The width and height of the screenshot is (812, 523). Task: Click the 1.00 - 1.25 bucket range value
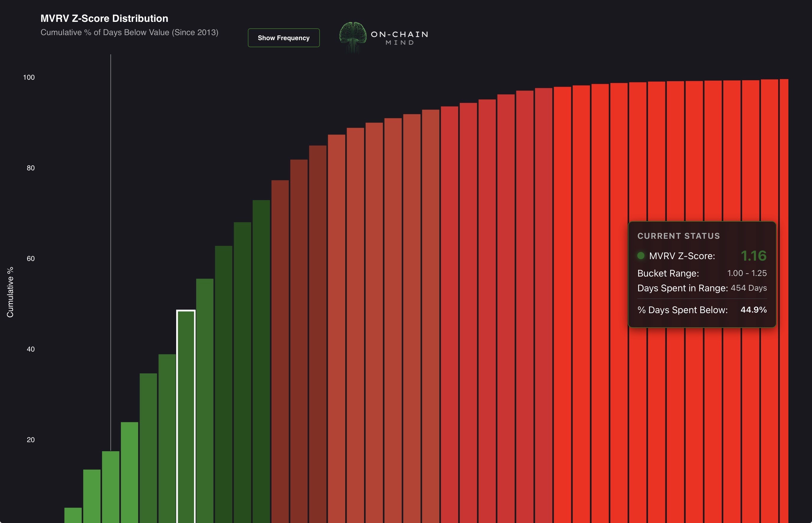[746, 273]
